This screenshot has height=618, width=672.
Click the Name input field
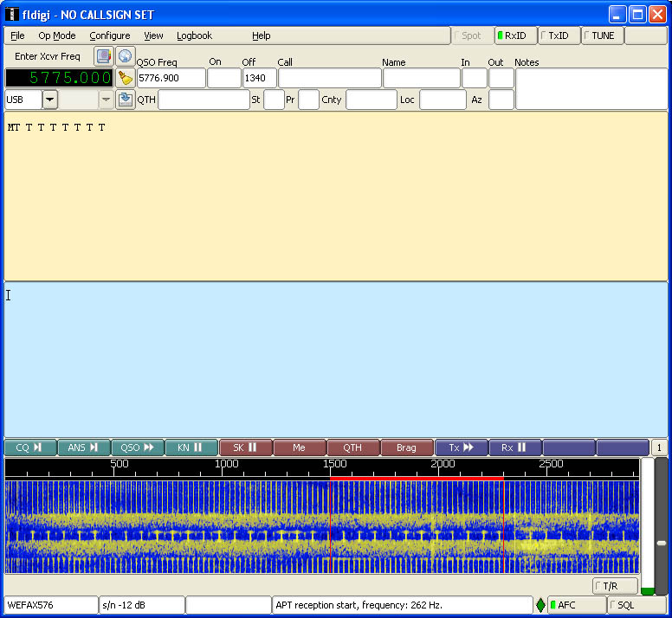point(422,78)
